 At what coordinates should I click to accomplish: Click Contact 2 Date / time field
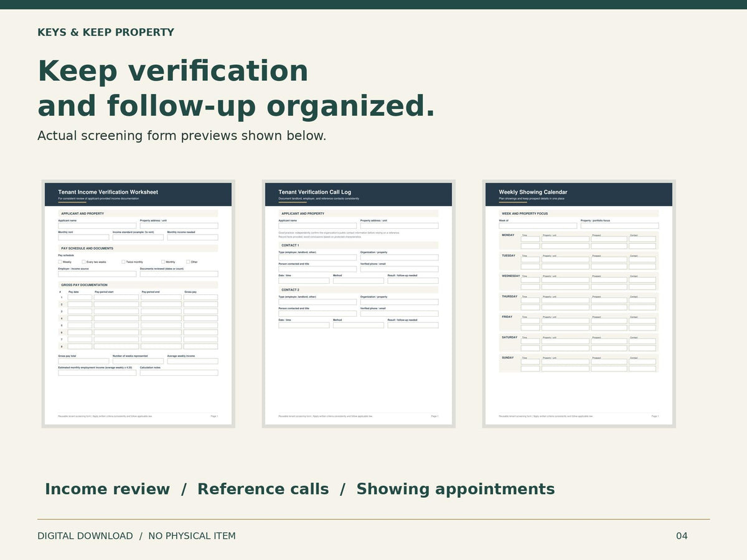(304, 325)
